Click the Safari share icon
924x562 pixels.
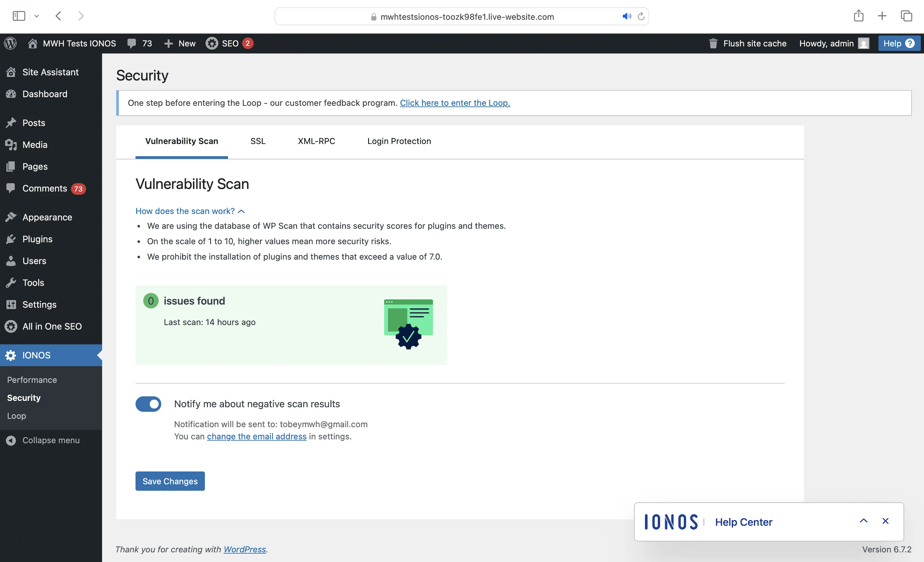pyautogui.click(x=858, y=16)
